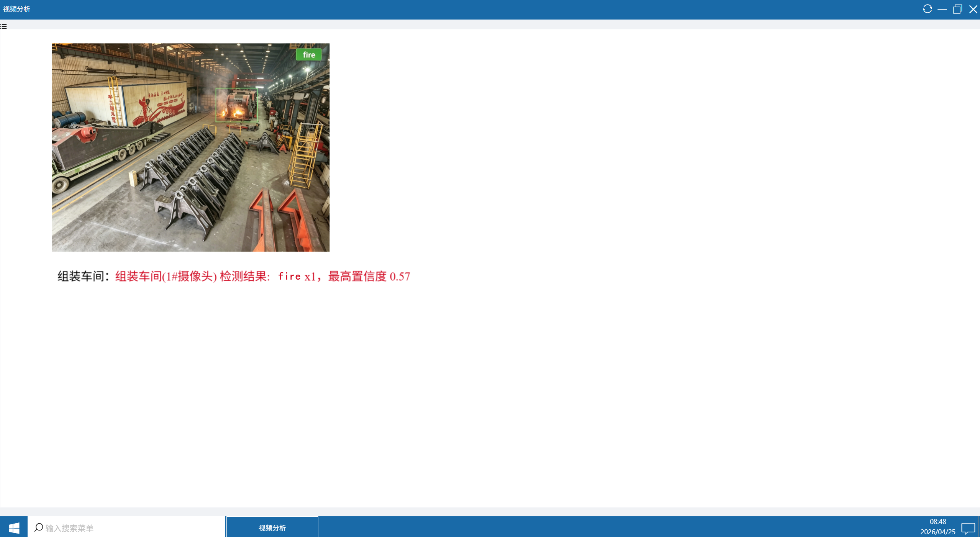This screenshot has height=537, width=980.
Task: Open the taskbar clock showing 08:48
Action: coord(937,522)
